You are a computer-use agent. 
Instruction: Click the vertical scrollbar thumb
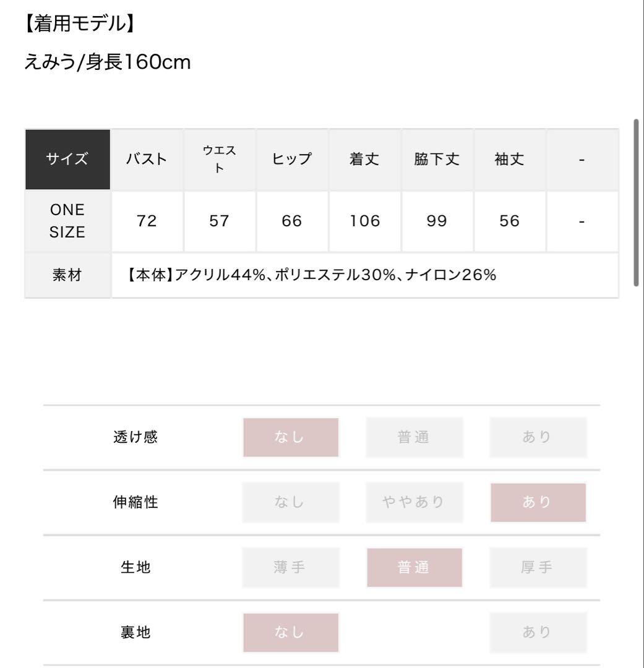(637, 202)
